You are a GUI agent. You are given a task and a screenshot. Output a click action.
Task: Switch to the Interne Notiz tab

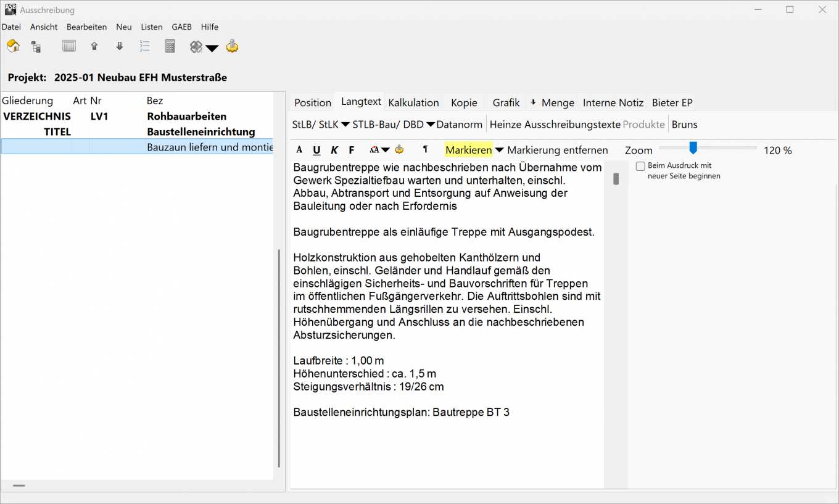click(613, 102)
